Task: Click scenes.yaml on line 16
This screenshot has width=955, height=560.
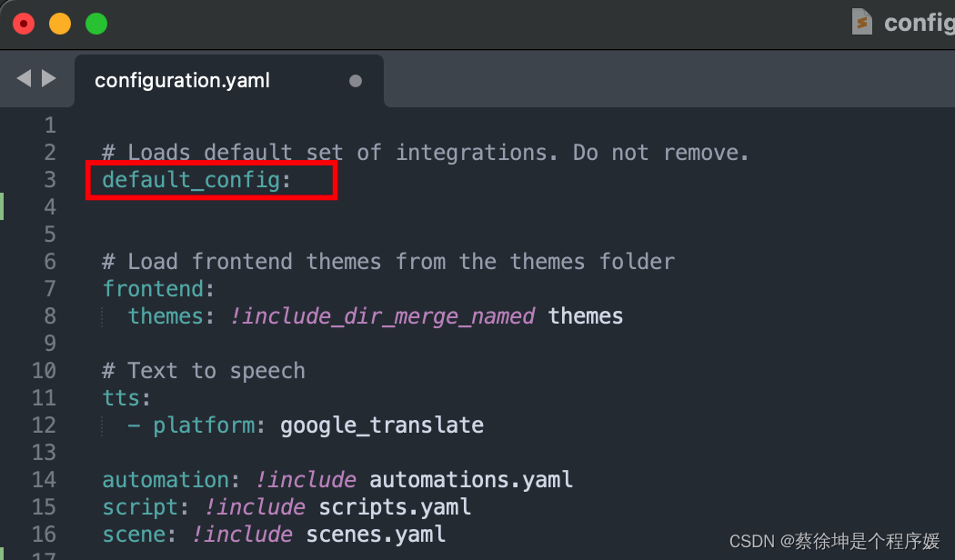Action: (x=376, y=535)
